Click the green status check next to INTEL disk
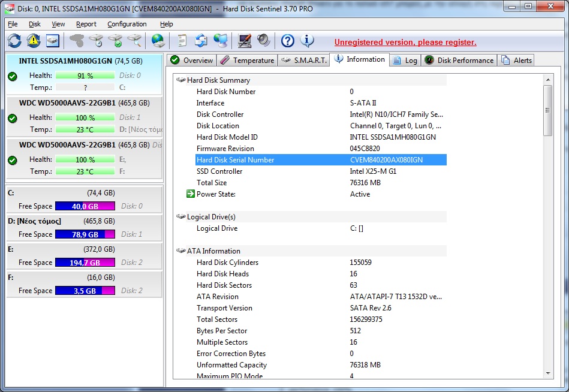569x392 pixels. [13, 77]
